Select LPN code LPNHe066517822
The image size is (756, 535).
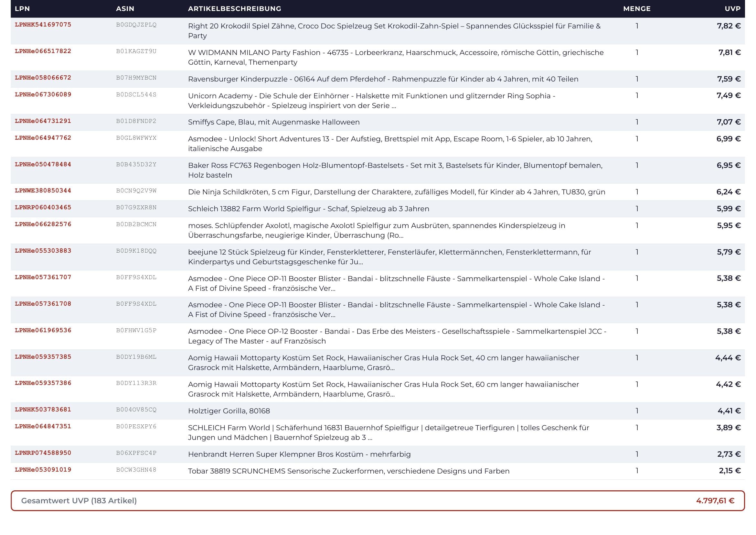pos(43,51)
